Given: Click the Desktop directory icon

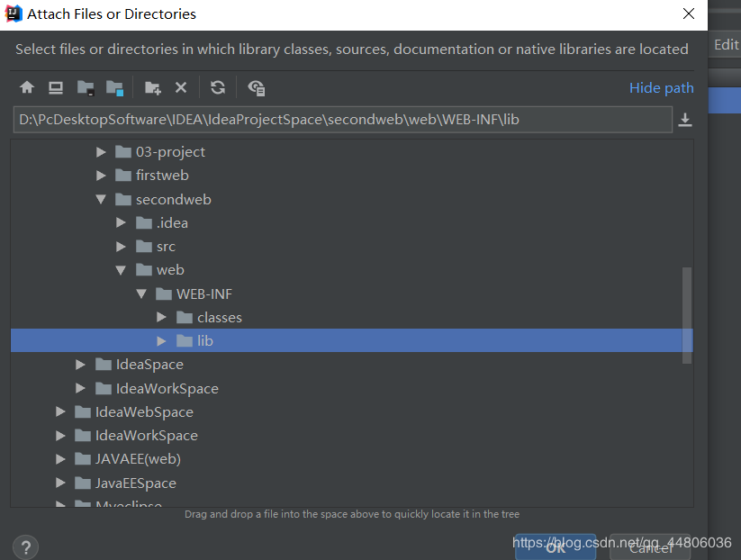Looking at the screenshot, I should (x=56, y=87).
